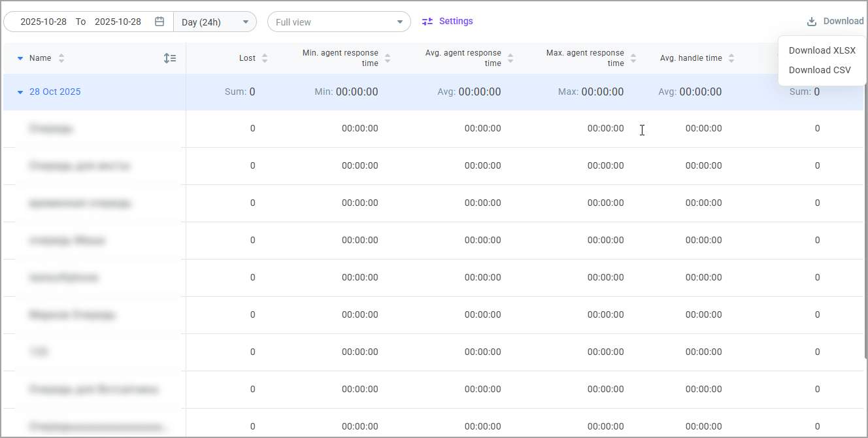The image size is (868, 438).
Task: Click the end date field after To
Action: click(x=118, y=21)
